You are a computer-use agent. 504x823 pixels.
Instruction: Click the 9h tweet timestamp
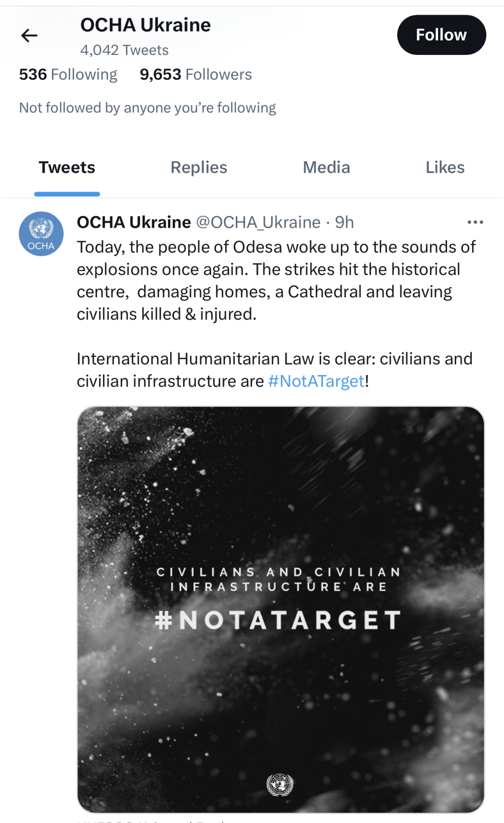click(345, 222)
